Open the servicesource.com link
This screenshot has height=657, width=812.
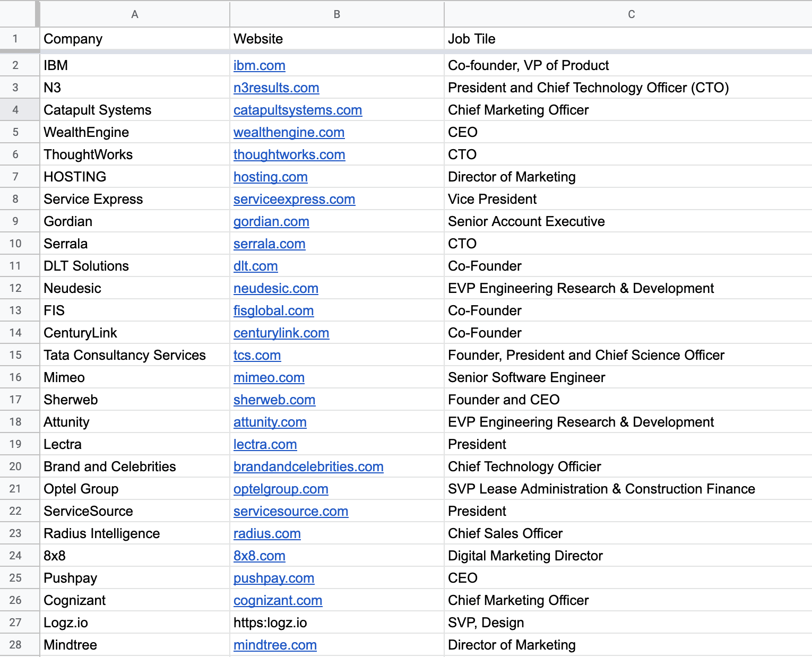coord(291,511)
